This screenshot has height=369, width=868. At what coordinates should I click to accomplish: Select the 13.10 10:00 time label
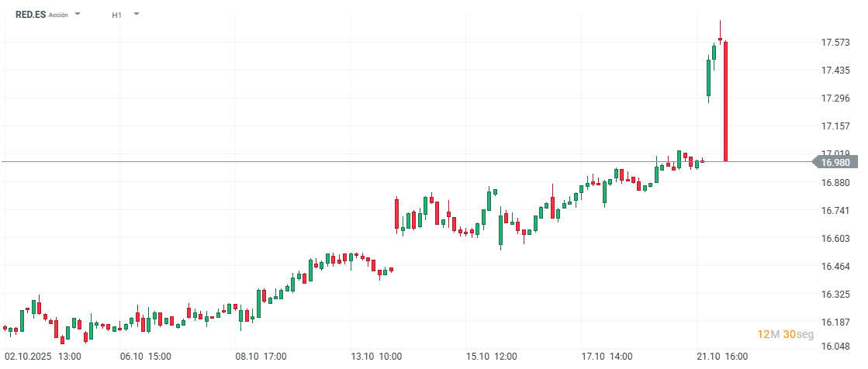pyautogui.click(x=377, y=357)
